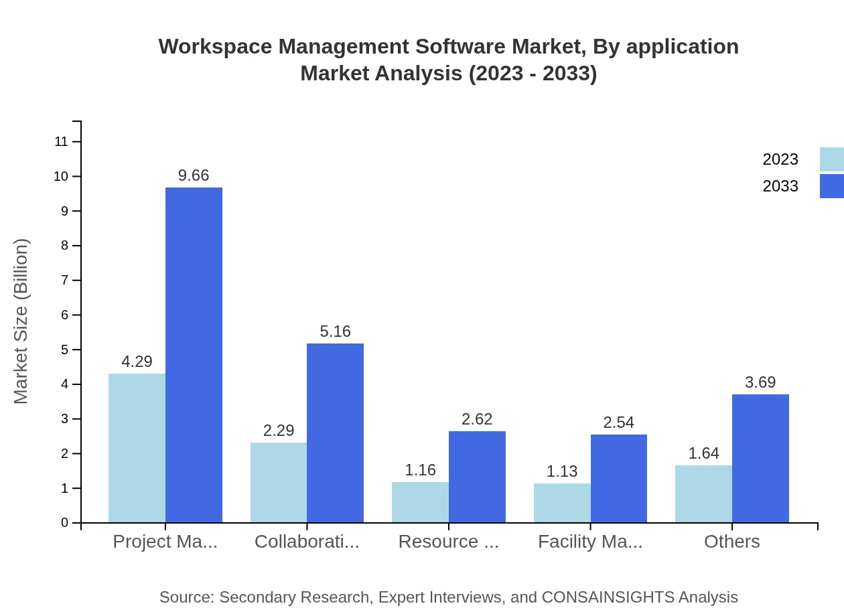
Task: Toggle the 2023 series via its legend entry
Action: click(x=780, y=159)
